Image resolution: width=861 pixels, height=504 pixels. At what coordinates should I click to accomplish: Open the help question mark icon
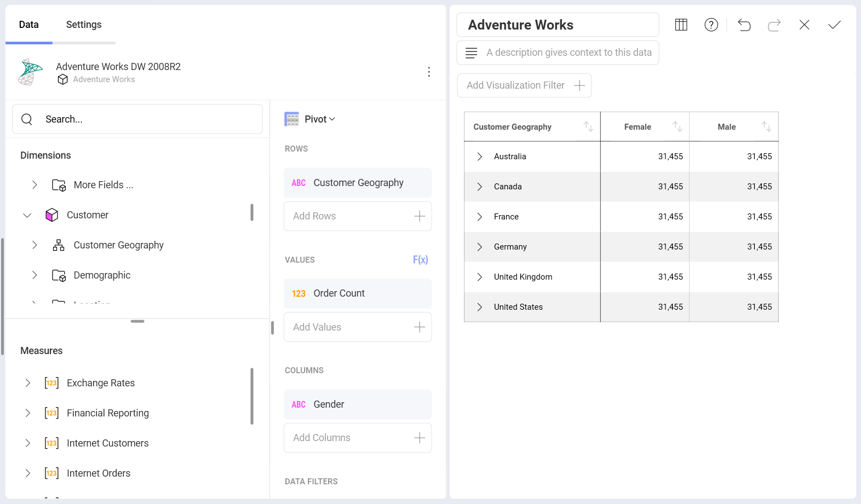711,25
